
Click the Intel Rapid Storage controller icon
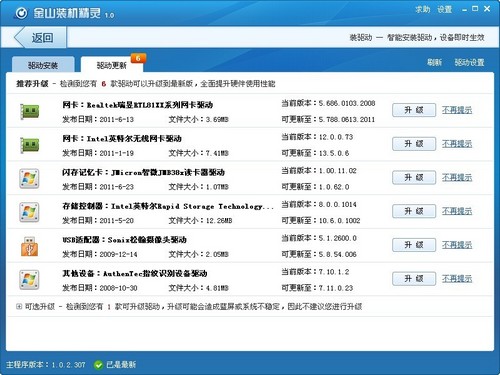[29, 212]
